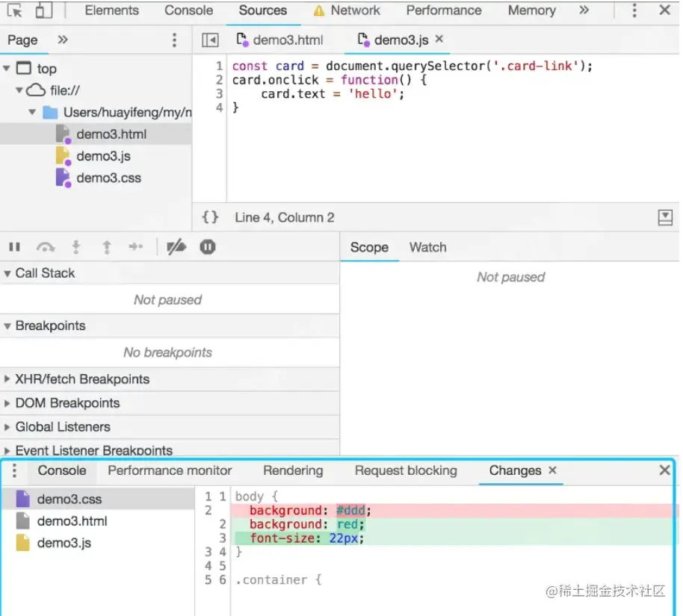Select the Sources panel tab
This screenshot has width=683, height=616.
coord(262,10)
